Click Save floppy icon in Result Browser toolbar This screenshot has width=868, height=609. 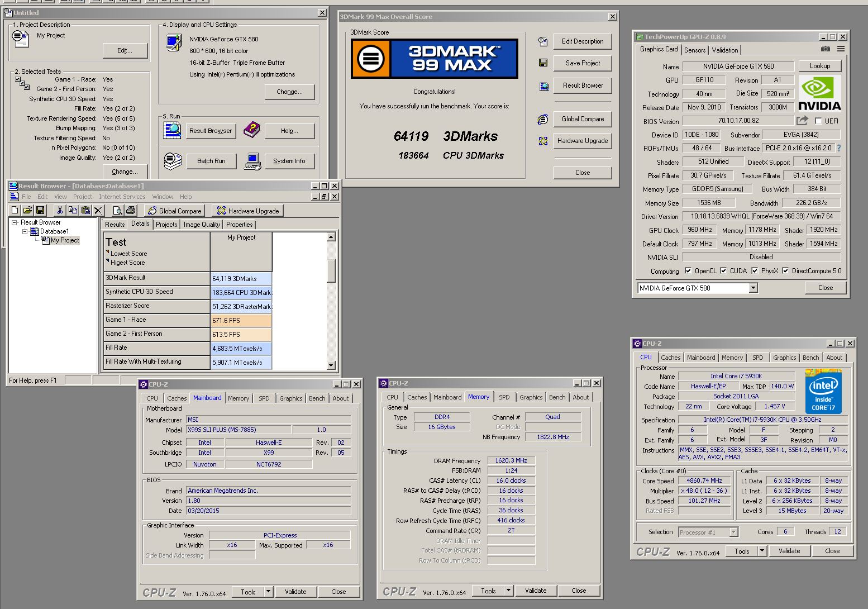pos(40,211)
